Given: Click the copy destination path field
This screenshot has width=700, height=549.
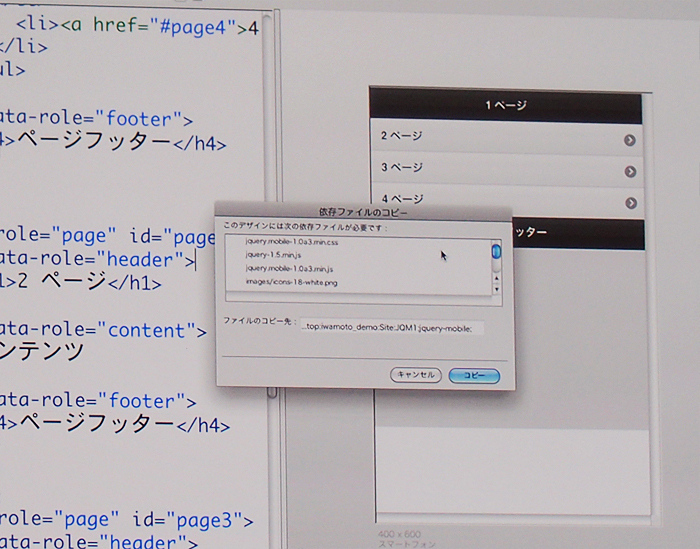Looking at the screenshot, I should (392, 328).
